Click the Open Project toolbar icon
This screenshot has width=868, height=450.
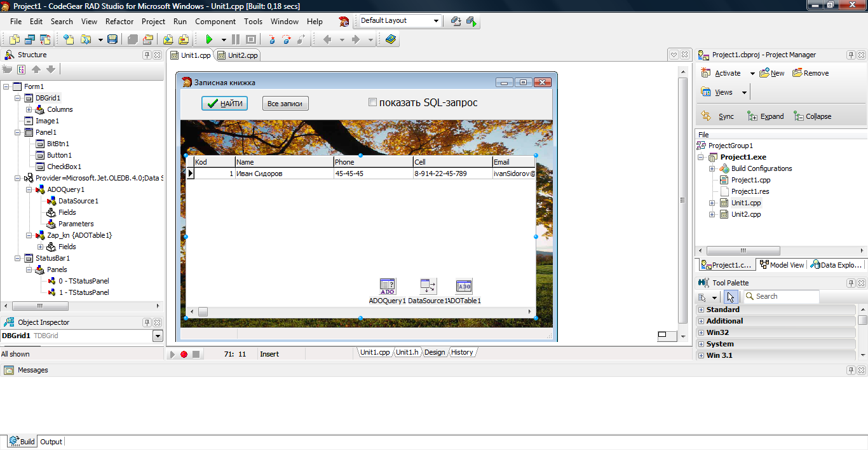tap(147, 39)
